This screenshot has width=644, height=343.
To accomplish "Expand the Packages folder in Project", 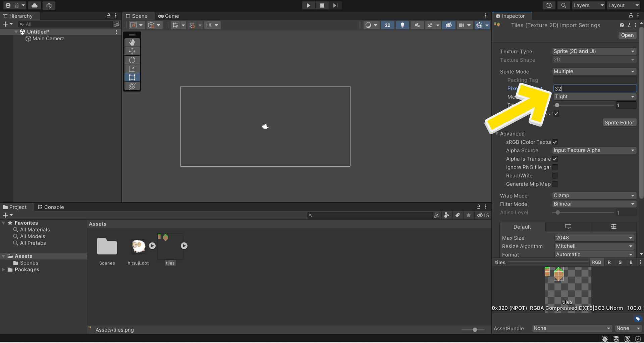I will click(4, 270).
